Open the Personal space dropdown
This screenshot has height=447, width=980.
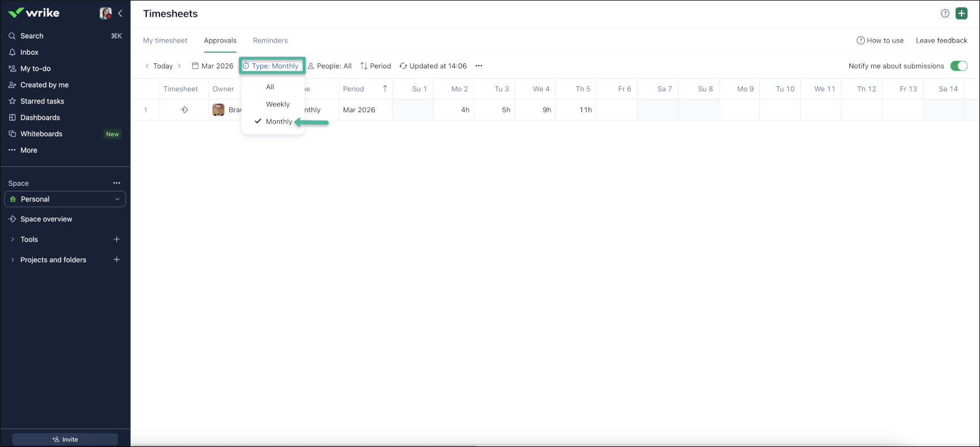pyautogui.click(x=65, y=199)
